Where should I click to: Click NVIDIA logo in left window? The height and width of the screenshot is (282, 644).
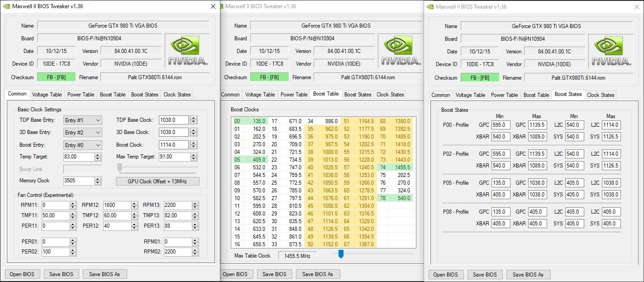pyautogui.click(x=187, y=51)
